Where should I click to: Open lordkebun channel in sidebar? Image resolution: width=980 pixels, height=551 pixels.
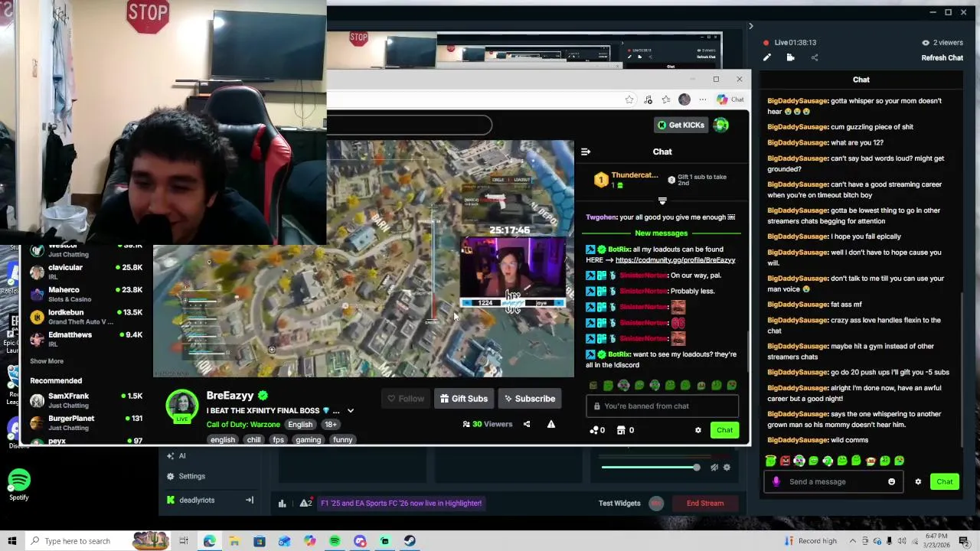click(86, 317)
